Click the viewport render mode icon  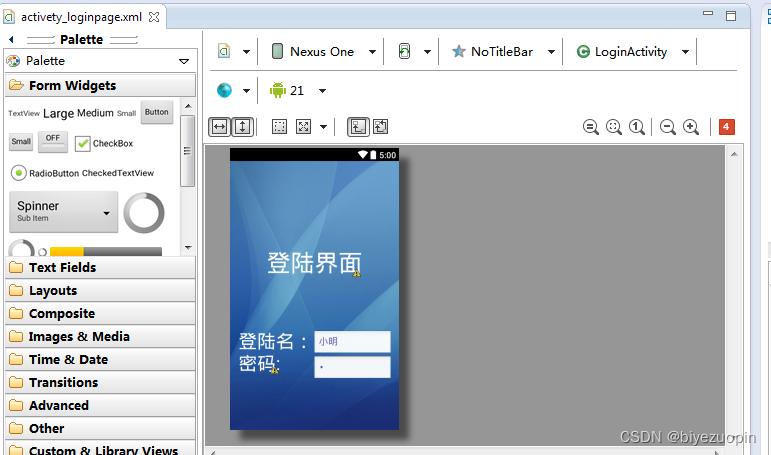click(381, 127)
